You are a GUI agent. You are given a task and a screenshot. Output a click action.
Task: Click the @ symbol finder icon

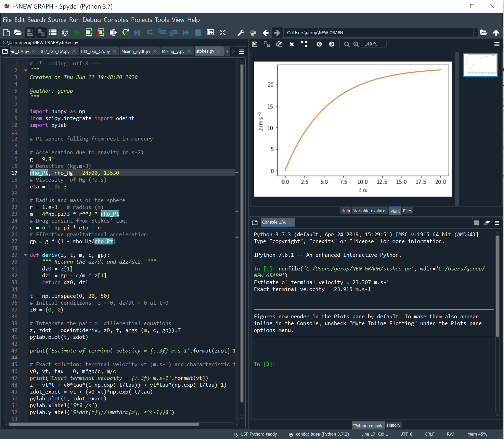point(65,32)
